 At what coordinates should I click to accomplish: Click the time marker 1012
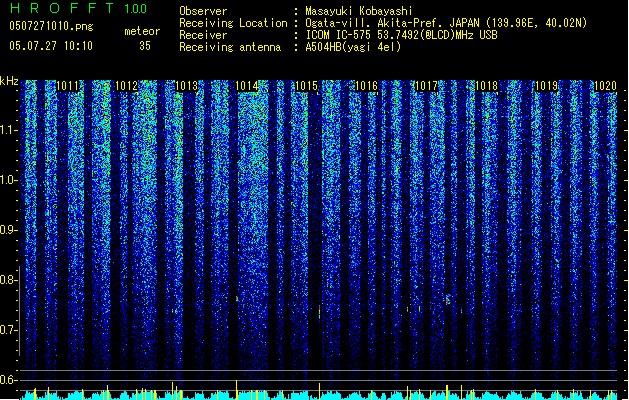click(126, 86)
